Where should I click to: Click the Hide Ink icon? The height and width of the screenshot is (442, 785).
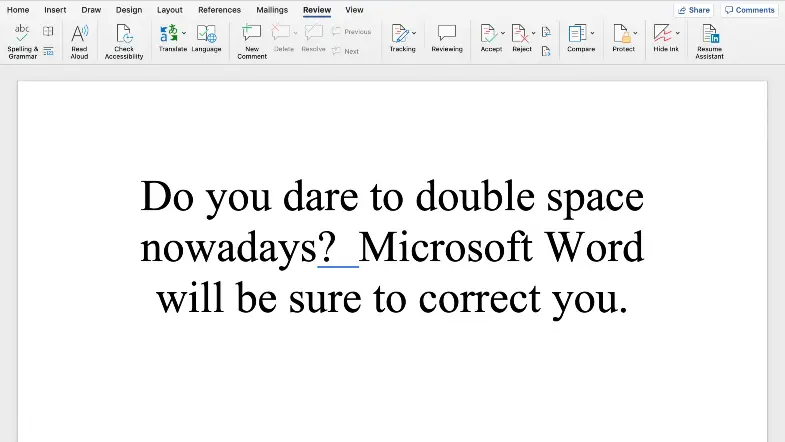(662, 34)
